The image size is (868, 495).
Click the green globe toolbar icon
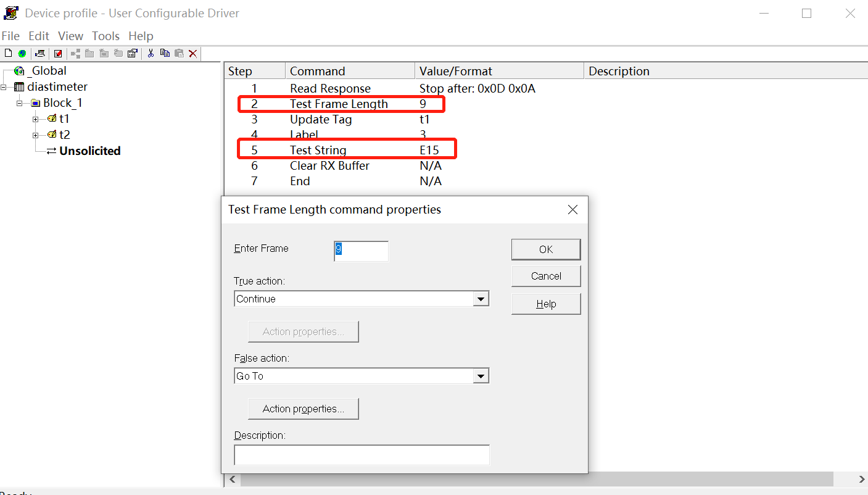point(22,54)
